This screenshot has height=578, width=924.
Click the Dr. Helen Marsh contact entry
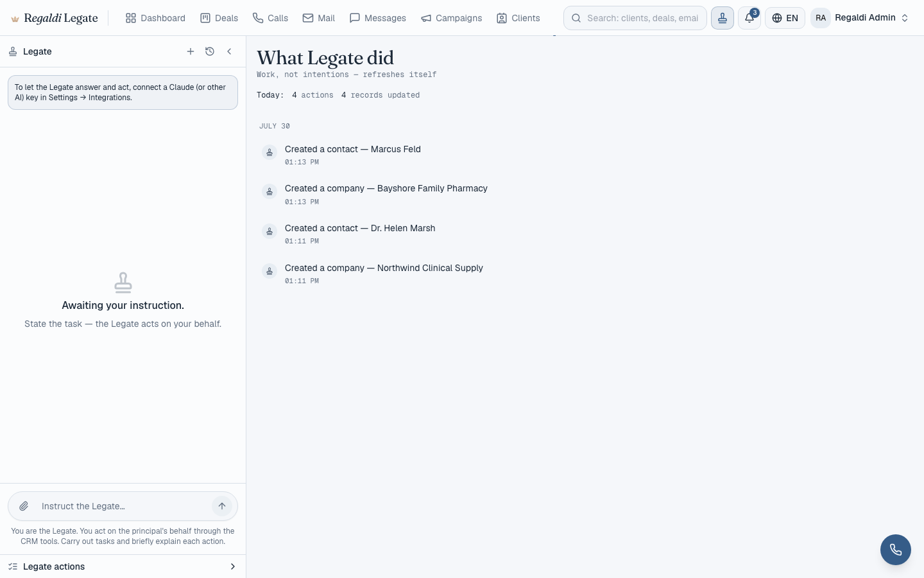(x=360, y=228)
